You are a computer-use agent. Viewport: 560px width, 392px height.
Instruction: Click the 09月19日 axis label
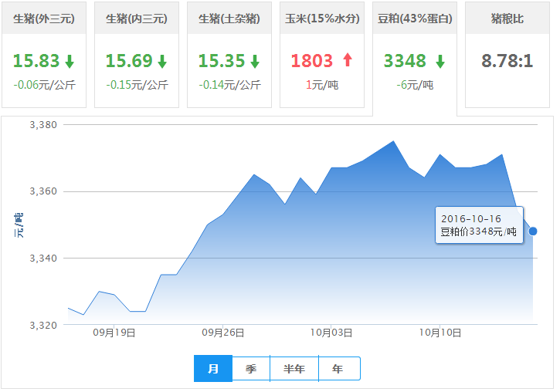(x=114, y=333)
